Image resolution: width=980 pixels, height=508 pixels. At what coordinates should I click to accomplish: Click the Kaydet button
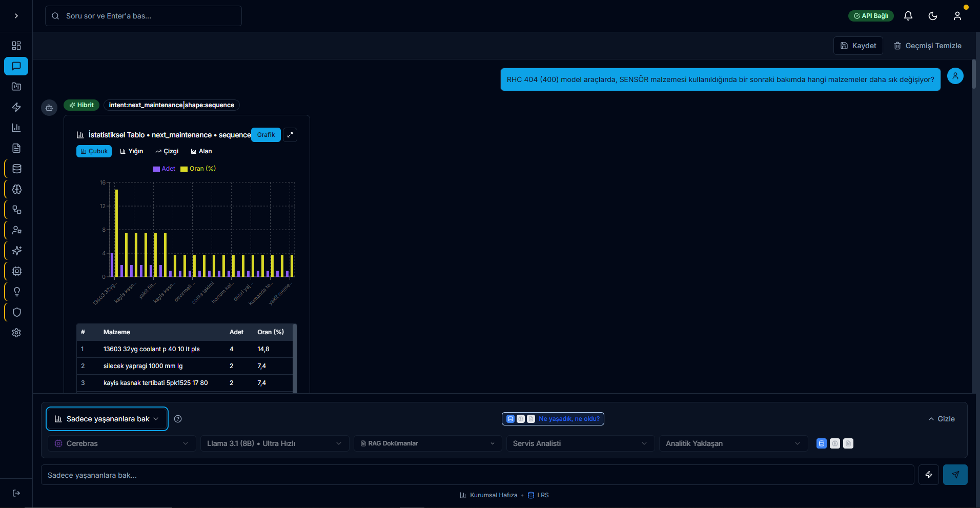point(858,46)
